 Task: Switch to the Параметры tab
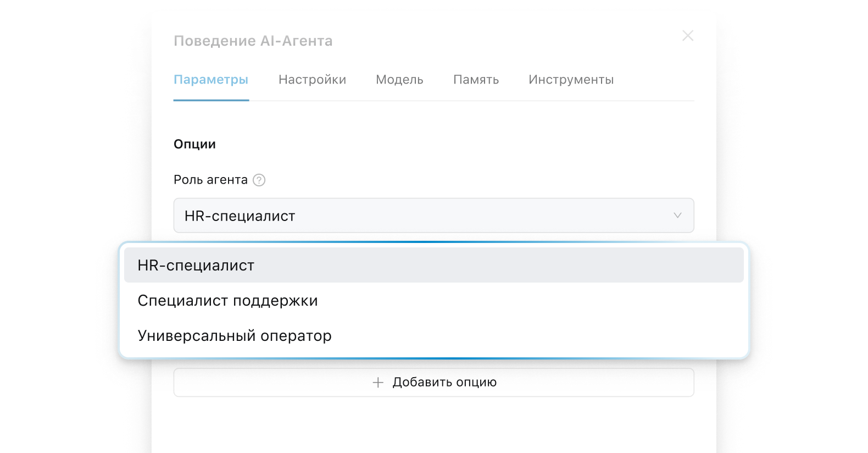click(211, 80)
